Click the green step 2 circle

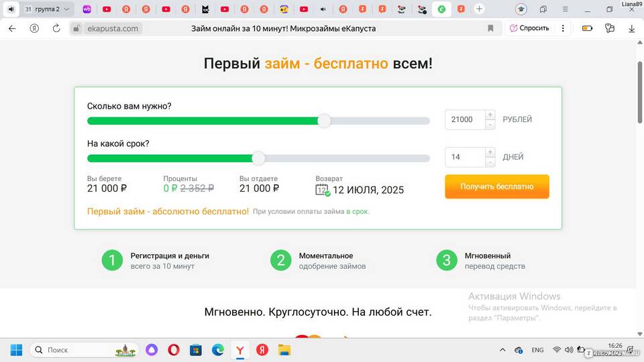click(280, 260)
